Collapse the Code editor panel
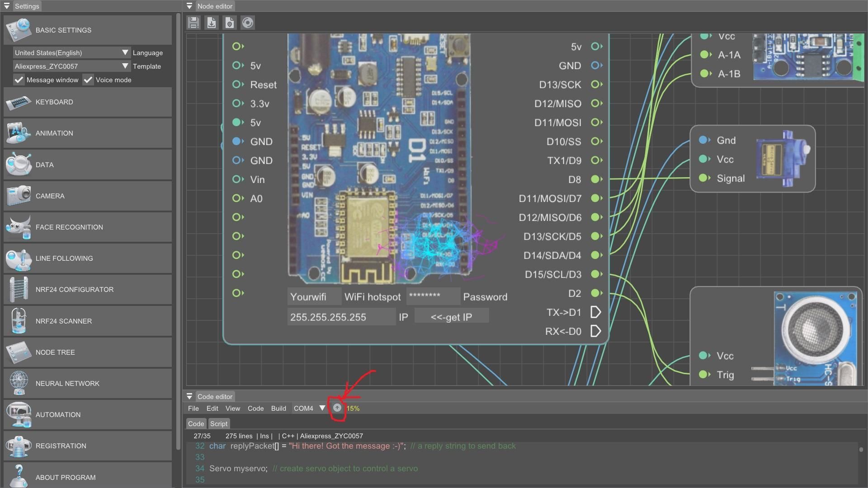This screenshot has width=868, height=488. [x=189, y=396]
